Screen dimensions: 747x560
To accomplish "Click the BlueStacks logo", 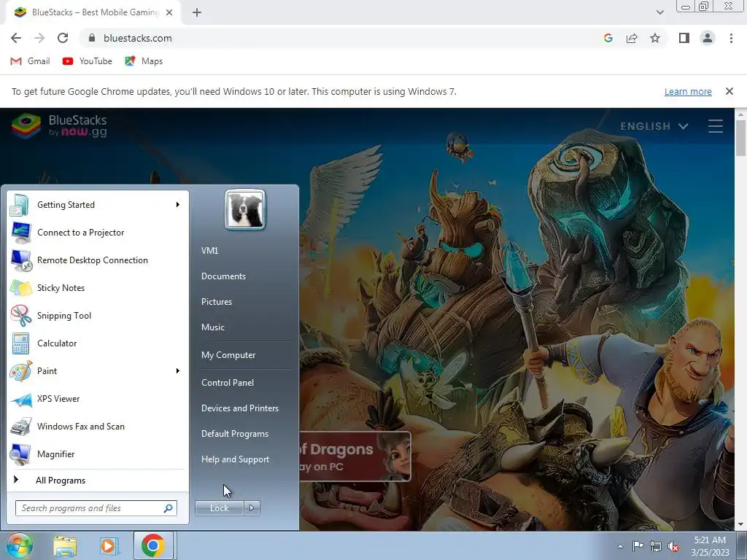I will (x=59, y=125).
